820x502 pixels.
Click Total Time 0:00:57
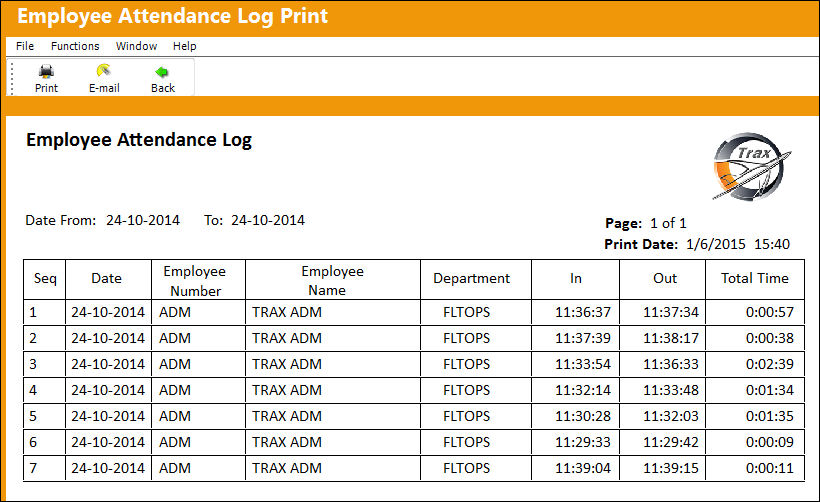pos(770,312)
